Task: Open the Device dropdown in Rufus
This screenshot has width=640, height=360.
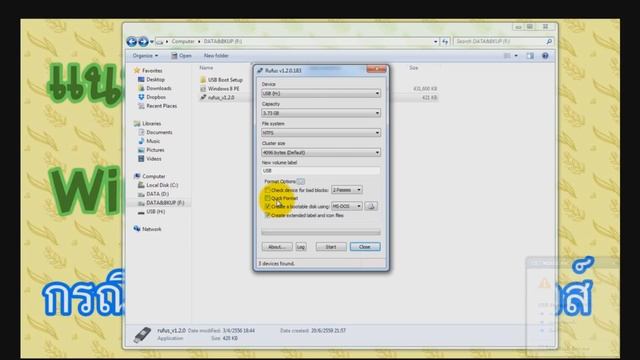Action: click(321, 93)
